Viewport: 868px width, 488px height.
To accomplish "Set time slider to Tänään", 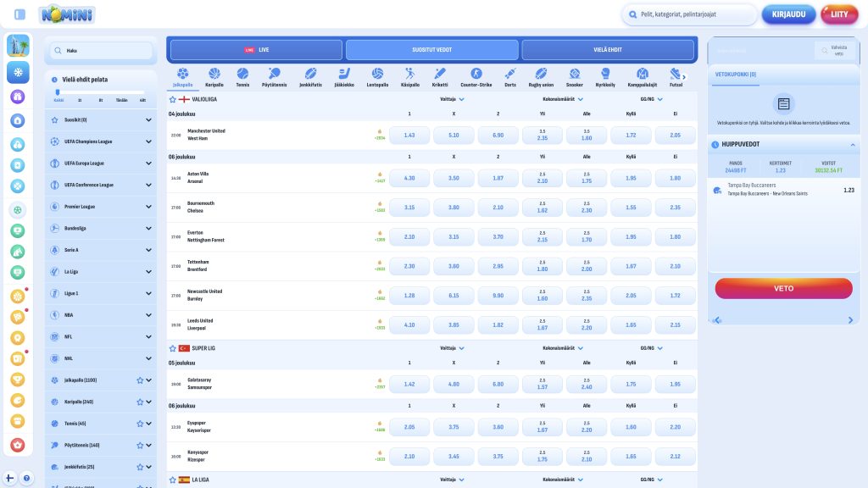I will coord(122,100).
